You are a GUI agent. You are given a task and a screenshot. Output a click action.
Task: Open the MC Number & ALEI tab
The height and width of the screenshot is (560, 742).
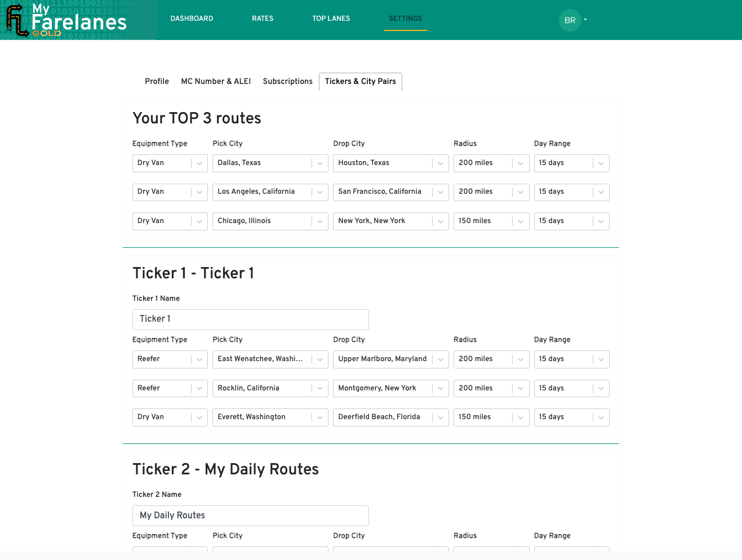coord(216,81)
